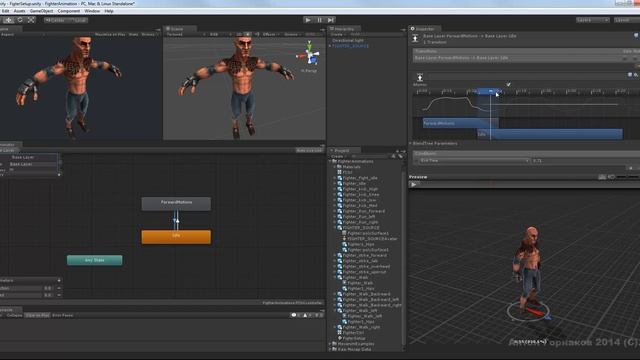The height and width of the screenshot is (360, 640).
Task: Add a new Animator parameter with plus icon
Action: [x=59, y=280]
